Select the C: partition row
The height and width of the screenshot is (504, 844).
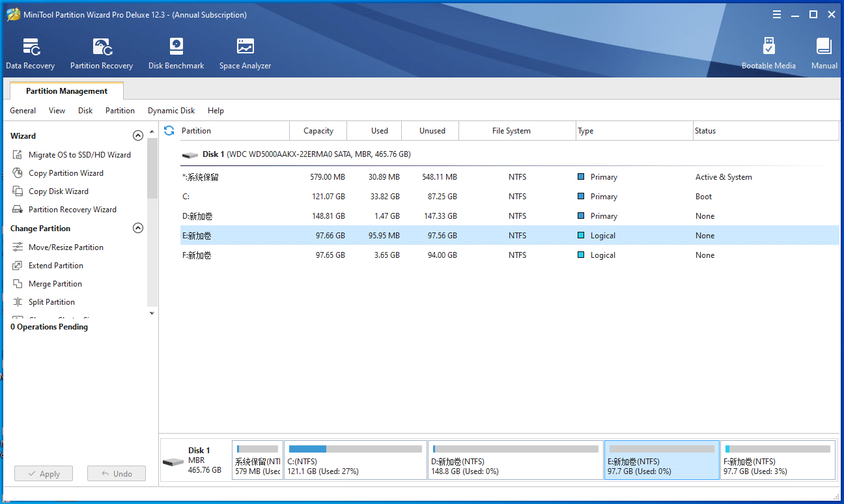tap(509, 197)
